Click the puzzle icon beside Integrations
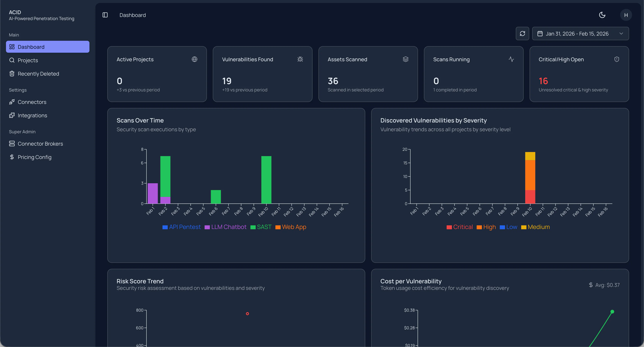The image size is (644, 347). (x=12, y=115)
